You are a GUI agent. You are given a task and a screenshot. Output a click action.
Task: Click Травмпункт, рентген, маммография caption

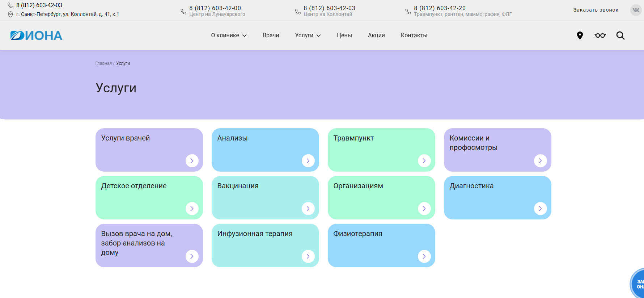(463, 14)
